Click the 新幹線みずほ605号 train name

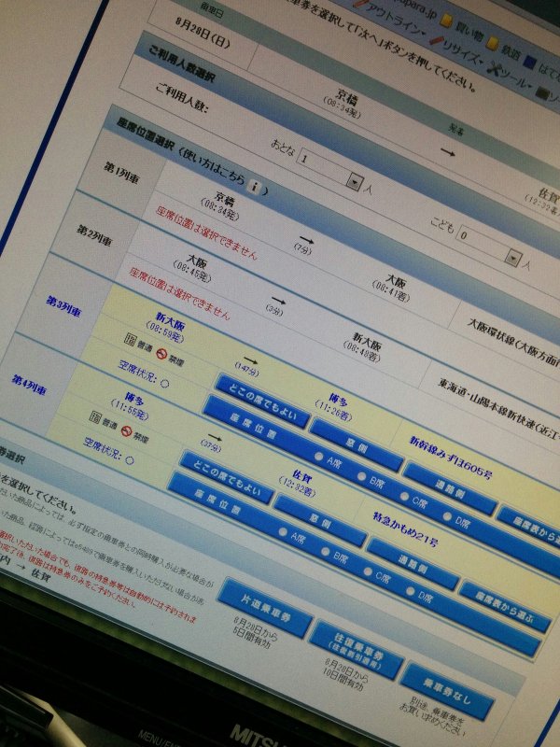point(451,457)
